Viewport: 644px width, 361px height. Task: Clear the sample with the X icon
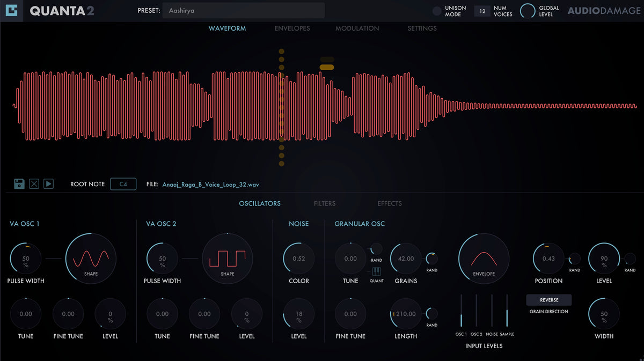coord(34,184)
